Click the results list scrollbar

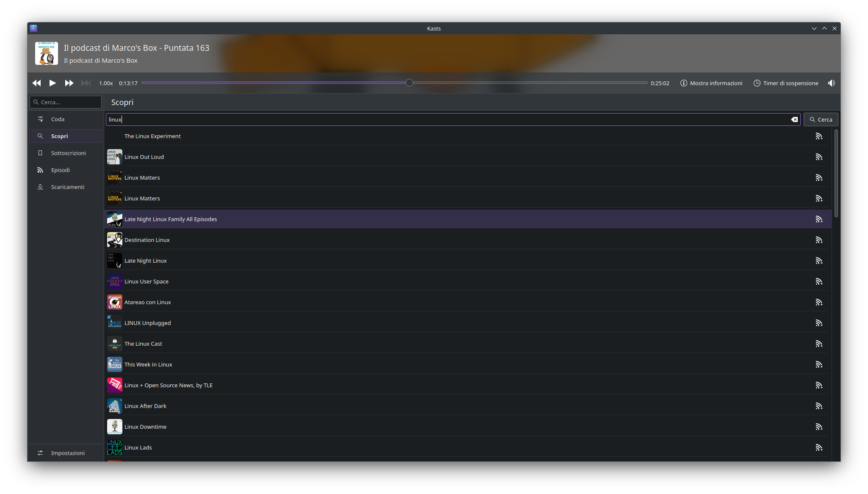click(836, 173)
